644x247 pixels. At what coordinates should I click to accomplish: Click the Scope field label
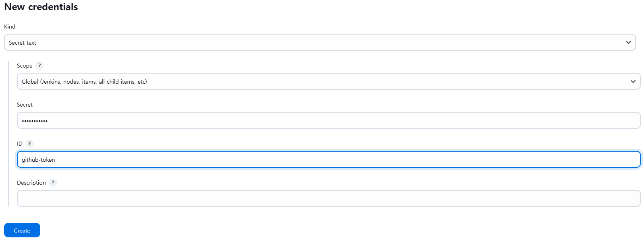point(25,66)
